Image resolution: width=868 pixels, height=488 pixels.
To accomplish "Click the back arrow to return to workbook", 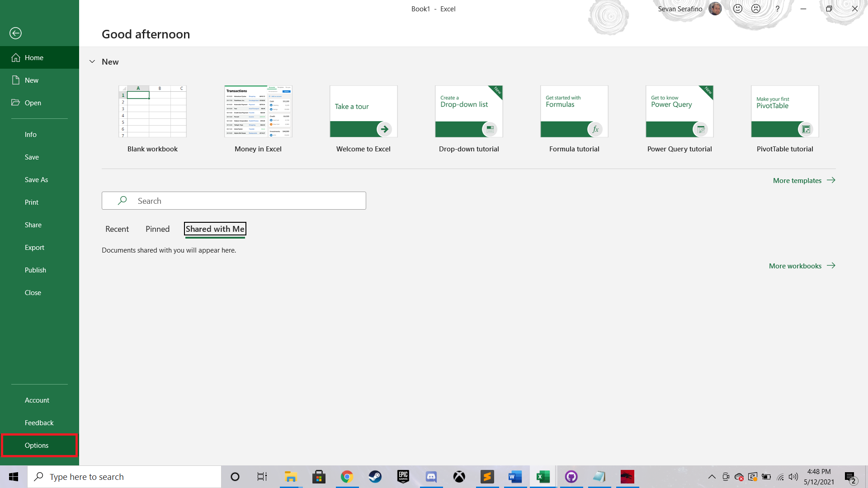I will (15, 33).
